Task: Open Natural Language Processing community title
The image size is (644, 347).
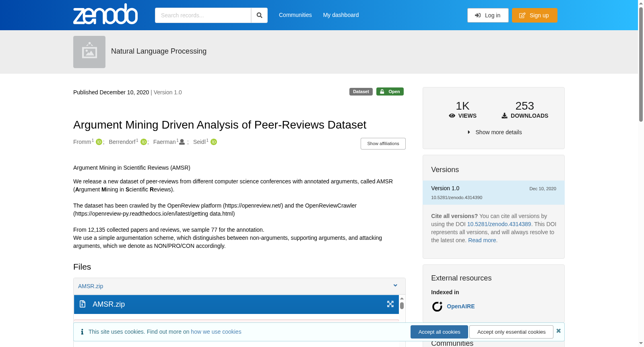Action: 159,51
